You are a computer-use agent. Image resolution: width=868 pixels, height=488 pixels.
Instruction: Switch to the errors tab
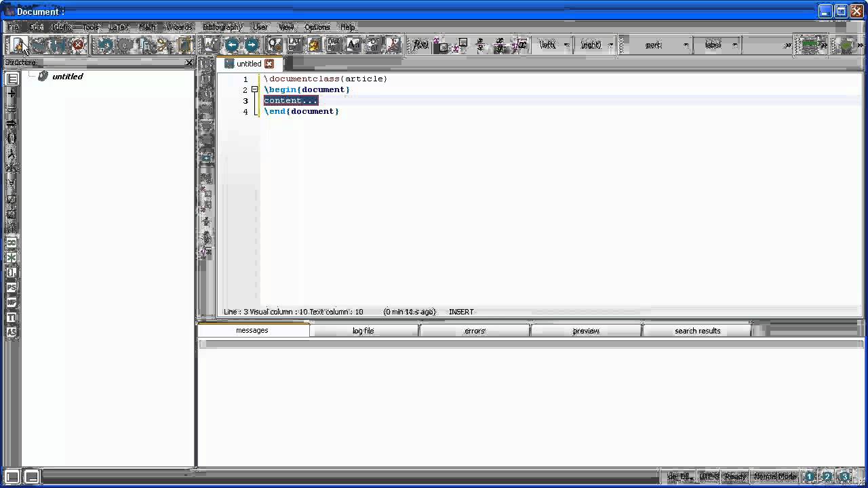click(475, 331)
